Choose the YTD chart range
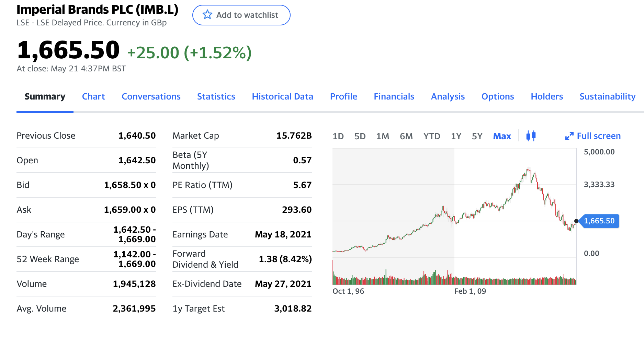Viewport: 644px width, 338px height. pos(432,137)
